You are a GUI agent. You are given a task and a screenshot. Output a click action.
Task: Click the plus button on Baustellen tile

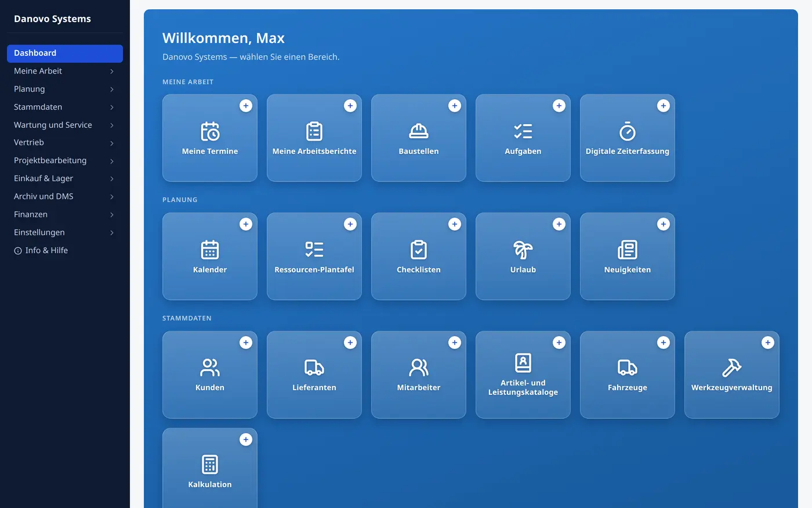point(455,106)
